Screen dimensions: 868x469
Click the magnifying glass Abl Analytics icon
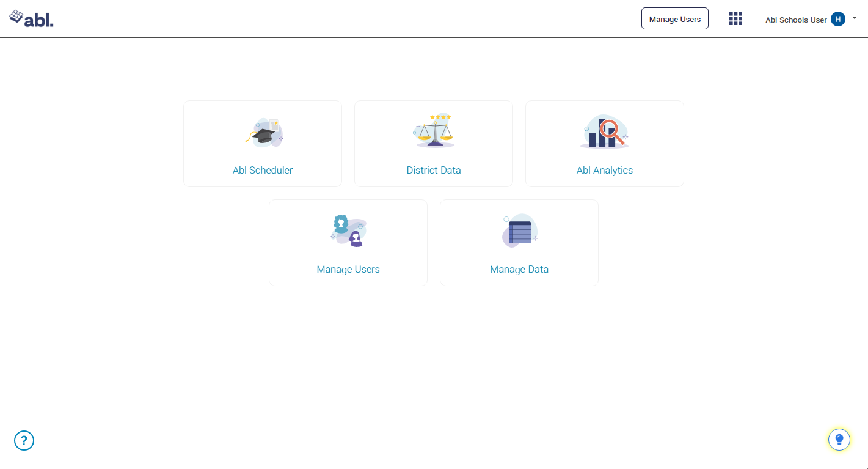604,132
